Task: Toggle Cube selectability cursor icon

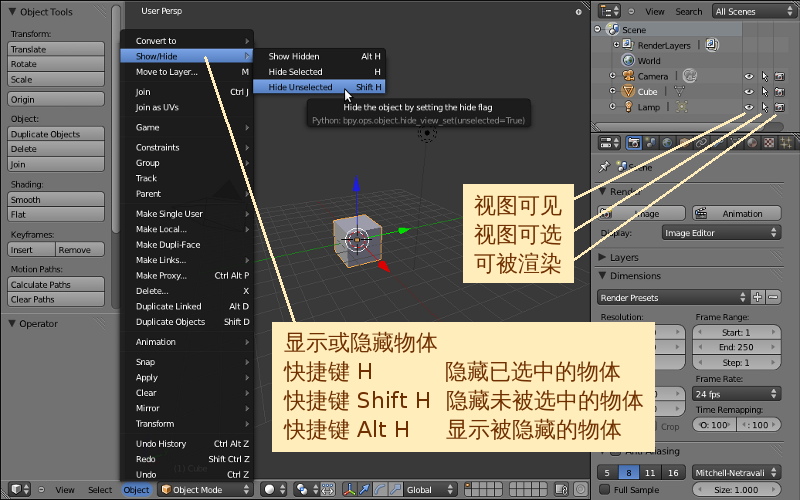Action: pos(764,92)
